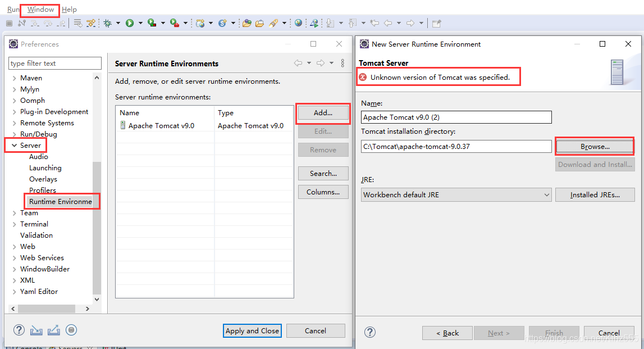Click the Type column header

254,112
